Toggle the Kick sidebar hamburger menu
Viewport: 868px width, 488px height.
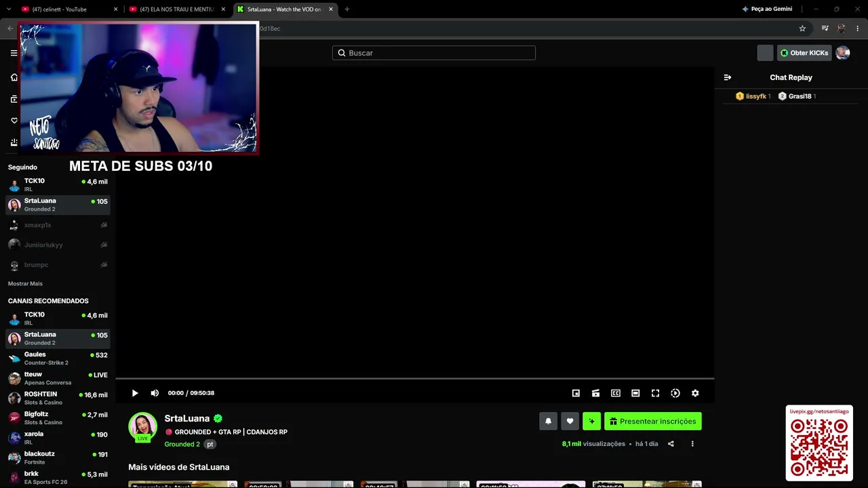[14, 53]
